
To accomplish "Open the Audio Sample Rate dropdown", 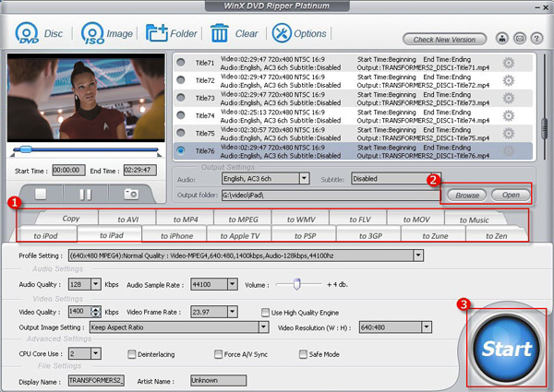I will (x=232, y=284).
